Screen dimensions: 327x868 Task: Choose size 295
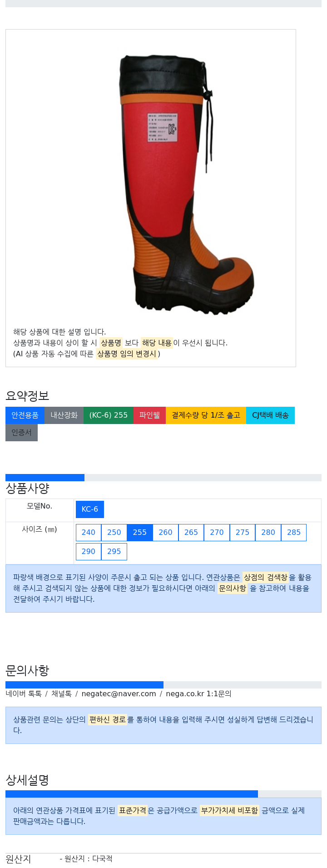point(114,552)
